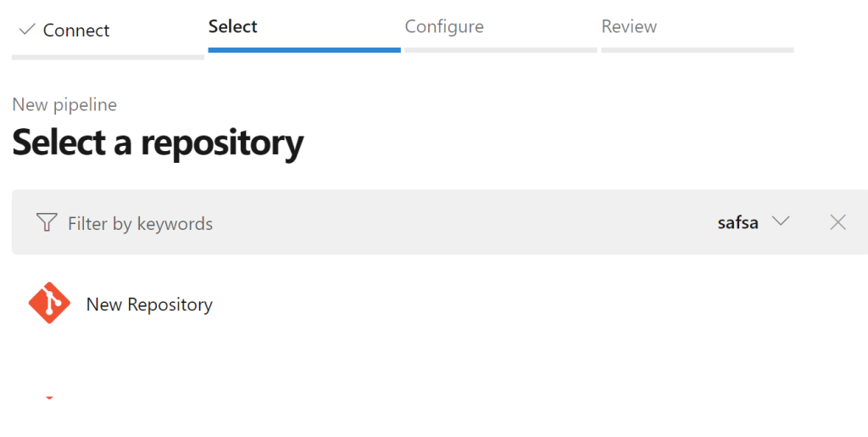Click the funnel filter icon
The width and height of the screenshot is (868, 437).
point(47,222)
